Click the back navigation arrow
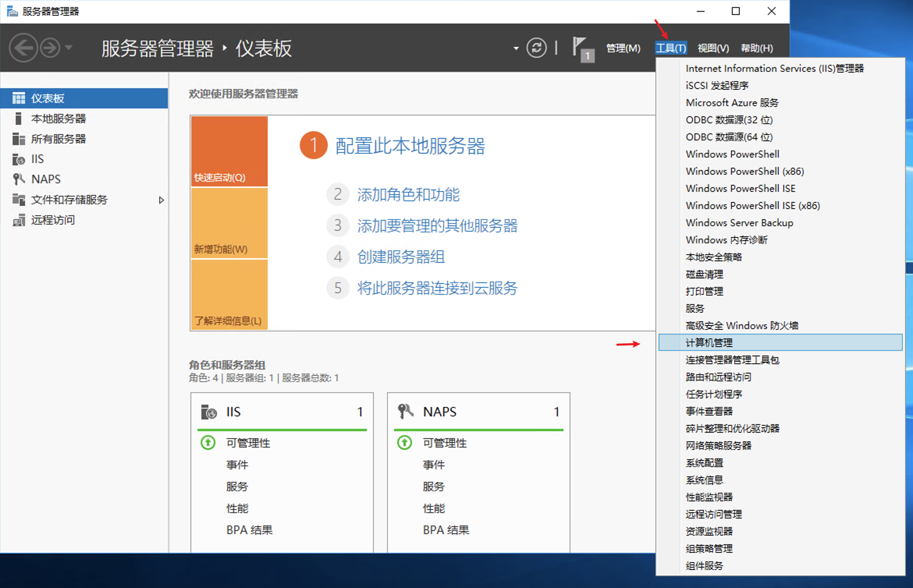This screenshot has height=588, width=913. click(23, 48)
